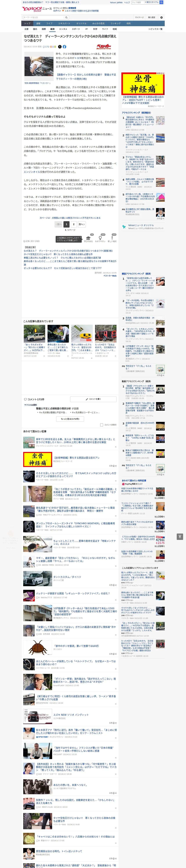The image size is (186, 868).
Task: Open related link ゼッタイ必要なのになんで
Action: tap(62, 268)
